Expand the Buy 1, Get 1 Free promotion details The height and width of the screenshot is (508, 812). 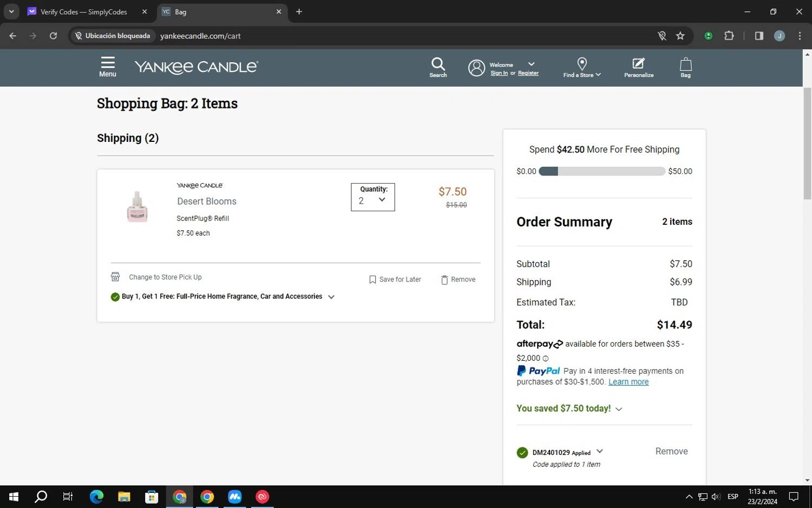(331, 297)
